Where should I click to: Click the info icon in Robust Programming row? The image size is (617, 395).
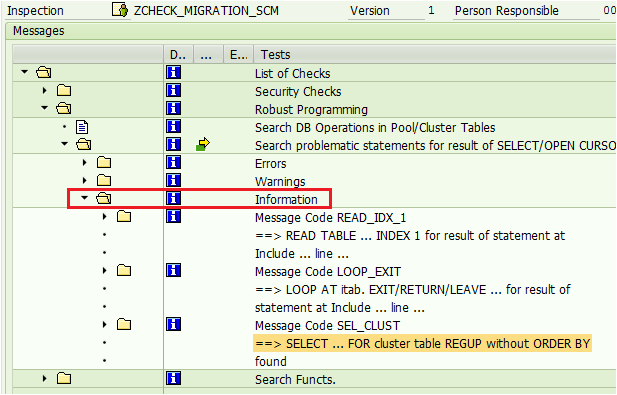pos(174,108)
